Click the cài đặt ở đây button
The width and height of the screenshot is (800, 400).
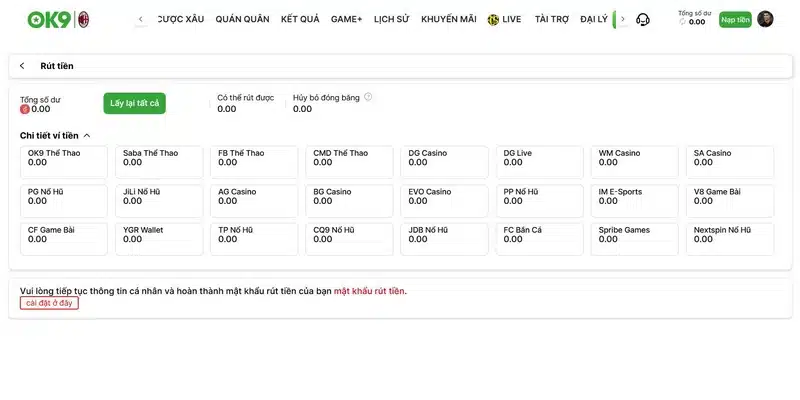coord(49,303)
